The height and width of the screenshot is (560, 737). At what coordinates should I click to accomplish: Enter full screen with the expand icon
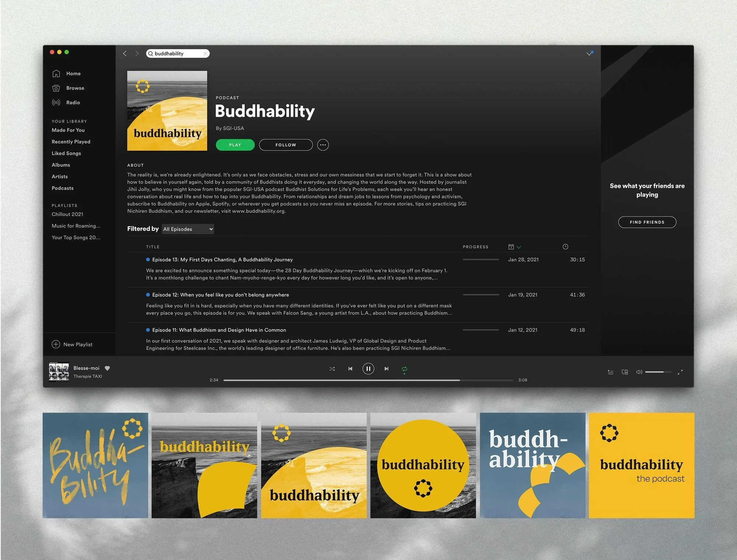click(680, 372)
